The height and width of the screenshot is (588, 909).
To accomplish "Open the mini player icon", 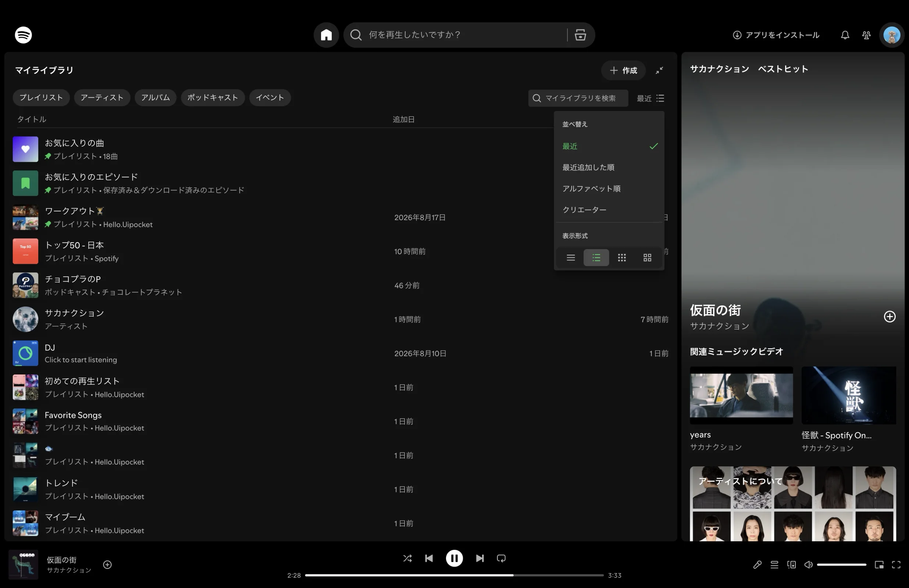I will (x=879, y=564).
